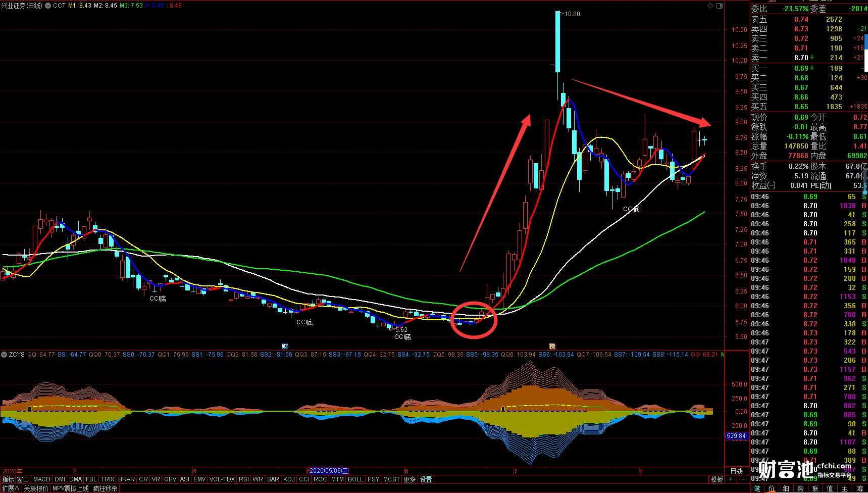Viewport: 868px width, 493px height.
Task: Open the 更多 more indicators menu
Action: pos(410,479)
